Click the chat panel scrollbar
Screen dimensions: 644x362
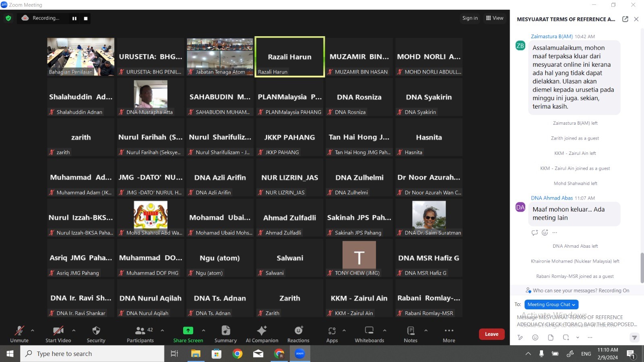point(642,268)
